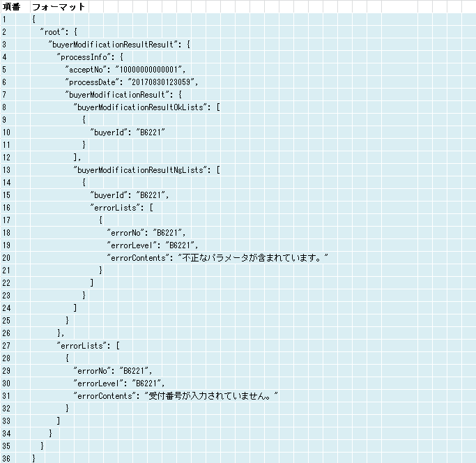Viewport: 476px width, 463px height.
Task: Click the opening brace in row 1
Action: (33, 20)
